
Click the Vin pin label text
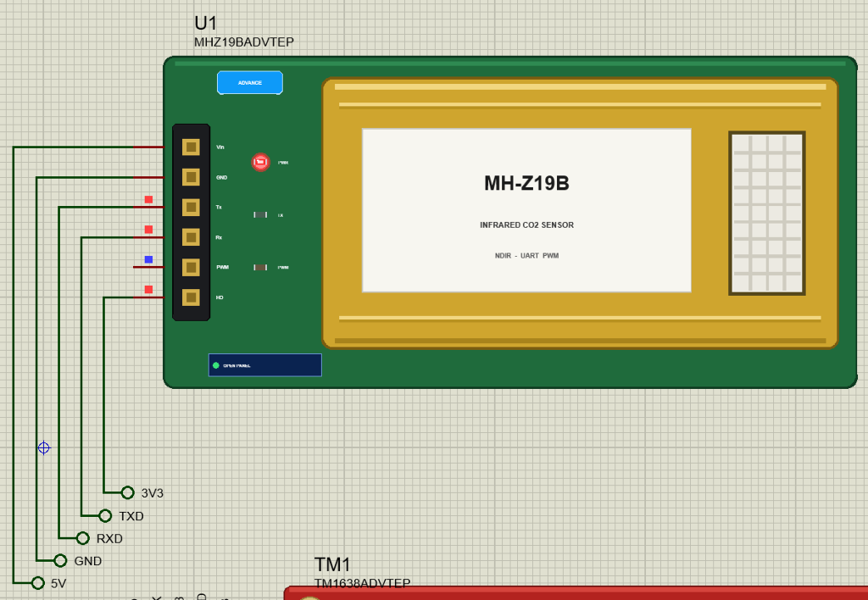[x=220, y=147]
